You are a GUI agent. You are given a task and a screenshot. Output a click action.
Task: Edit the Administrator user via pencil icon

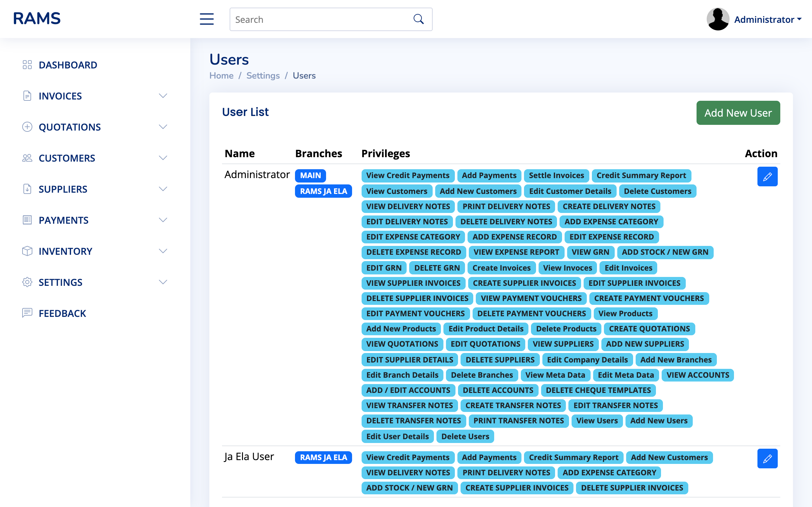767,176
